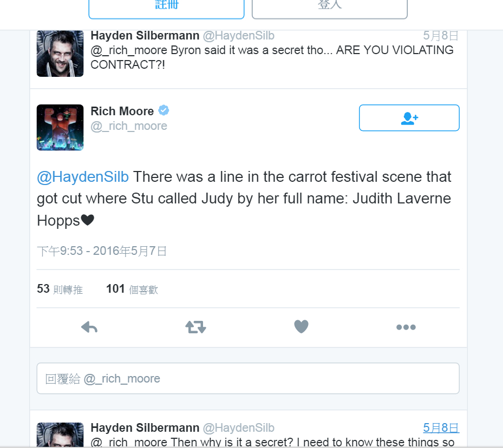Click the @_rich_moore handle under the name
The width and height of the screenshot is (503, 448).
click(129, 126)
